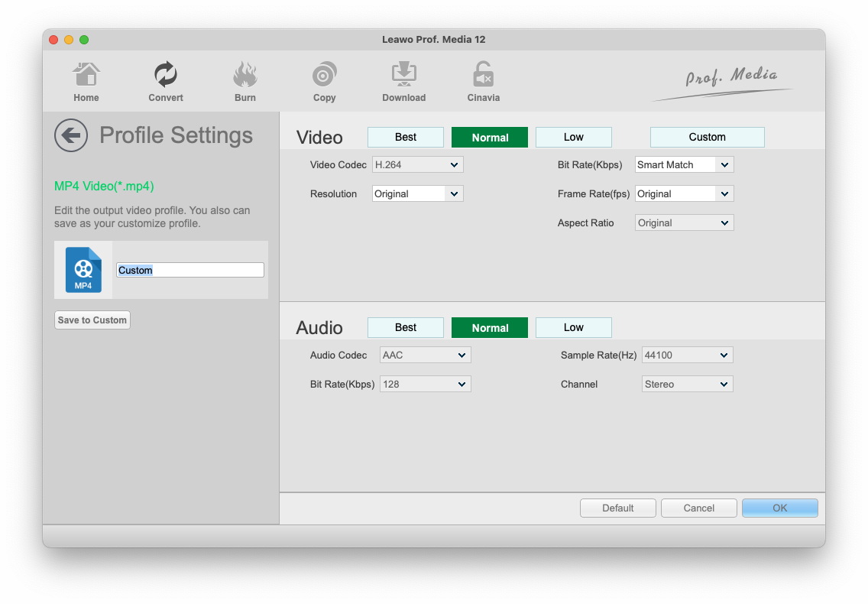868x604 pixels.
Task: Open the Frame Rate(fps) dropdown
Action: pos(684,194)
